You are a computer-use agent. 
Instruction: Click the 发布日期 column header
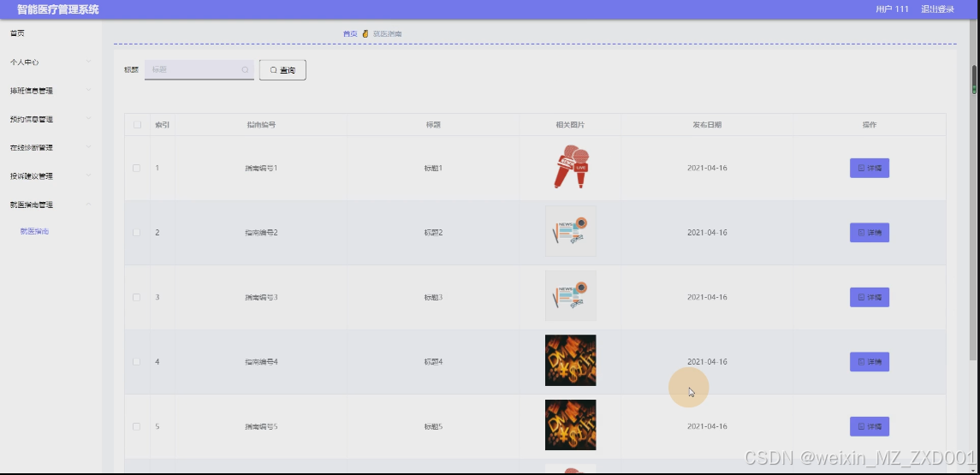(707, 125)
